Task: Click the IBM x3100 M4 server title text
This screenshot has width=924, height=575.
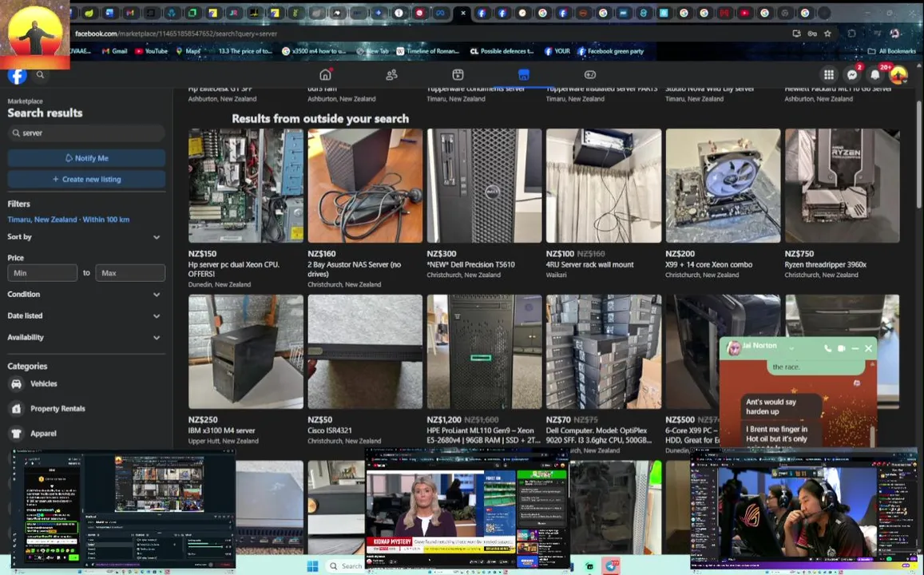Action: click(221, 430)
